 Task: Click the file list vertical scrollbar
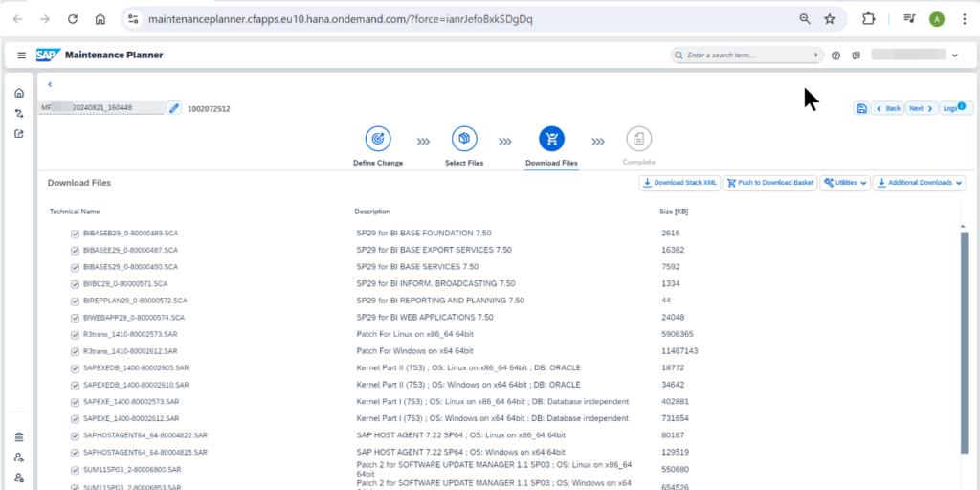tap(964, 343)
